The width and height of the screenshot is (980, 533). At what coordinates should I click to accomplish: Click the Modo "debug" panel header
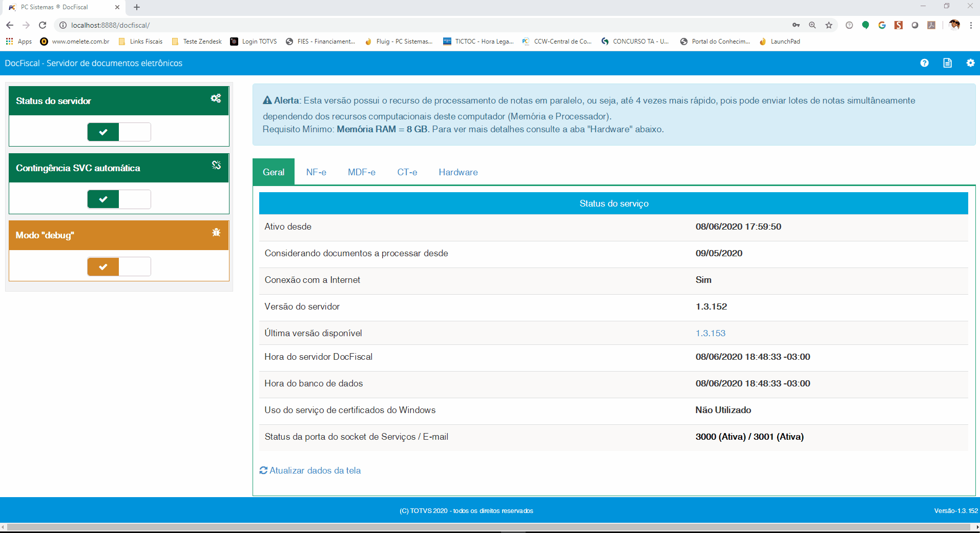click(x=119, y=235)
